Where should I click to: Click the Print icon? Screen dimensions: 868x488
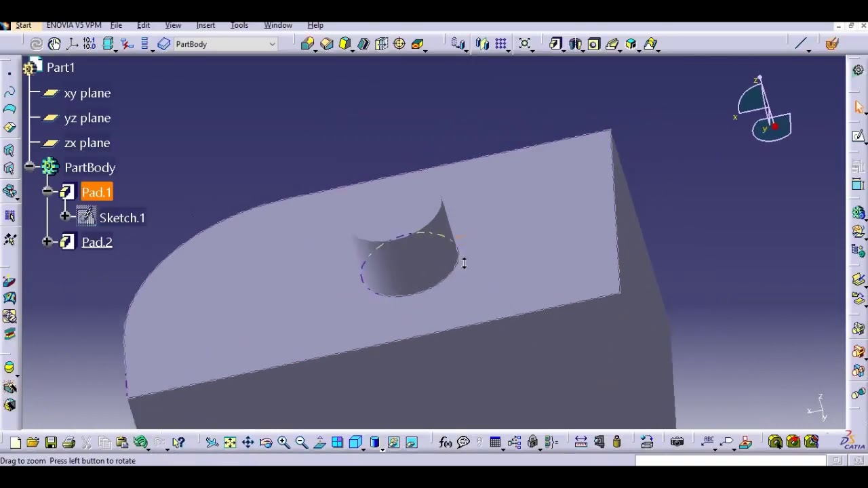tap(68, 443)
